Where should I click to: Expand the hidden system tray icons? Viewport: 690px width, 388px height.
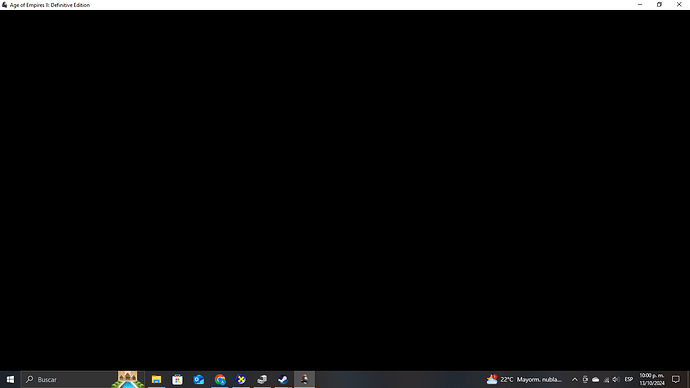click(x=574, y=379)
